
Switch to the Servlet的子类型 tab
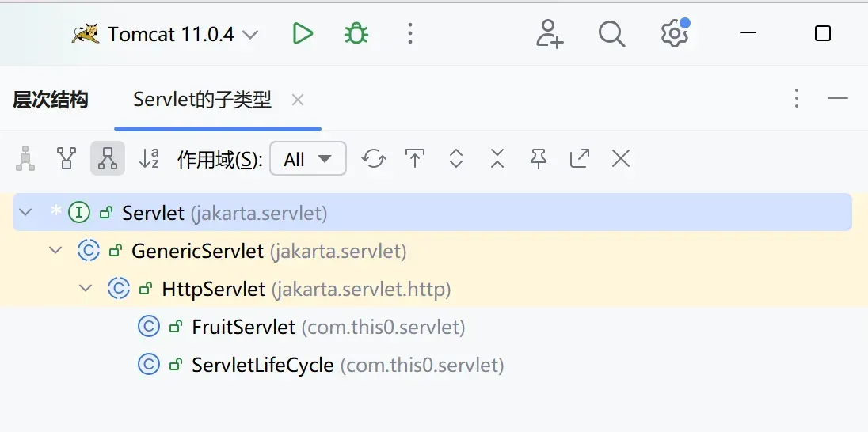(x=202, y=100)
